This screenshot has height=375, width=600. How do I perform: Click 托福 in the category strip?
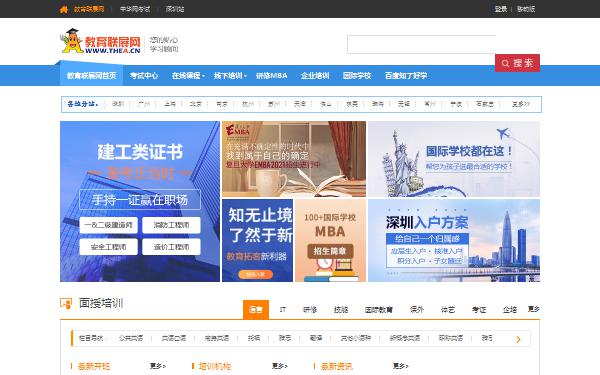[254, 338]
